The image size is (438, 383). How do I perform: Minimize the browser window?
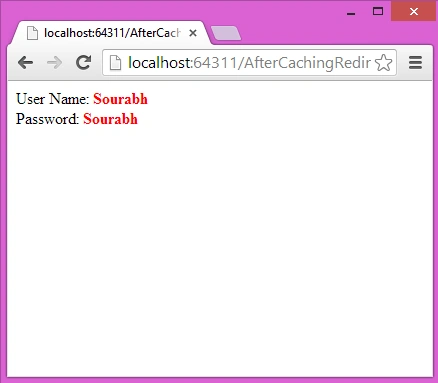(x=351, y=14)
